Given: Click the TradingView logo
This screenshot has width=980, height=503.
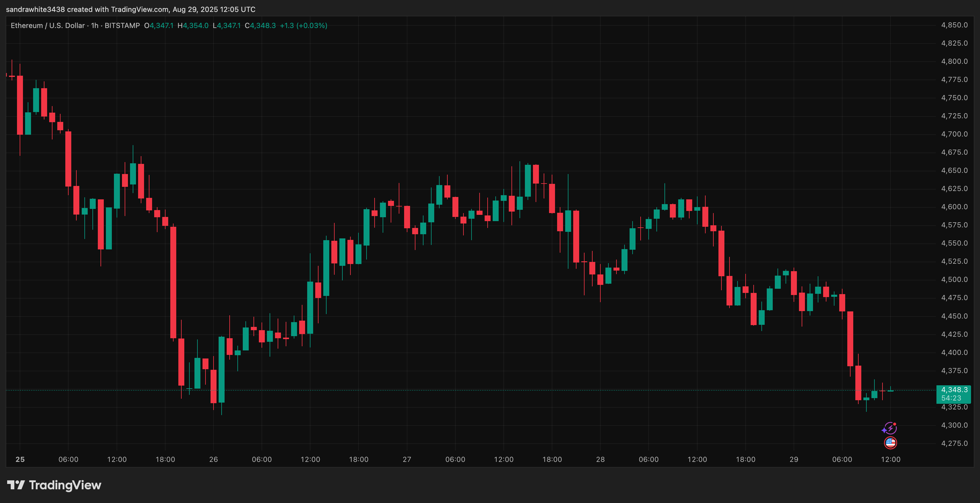Looking at the screenshot, I should [x=54, y=485].
